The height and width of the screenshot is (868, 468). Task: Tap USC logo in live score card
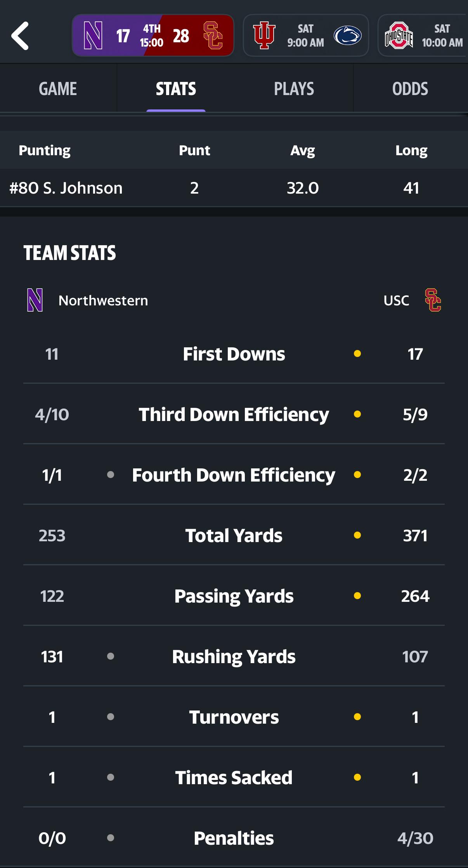click(213, 36)
